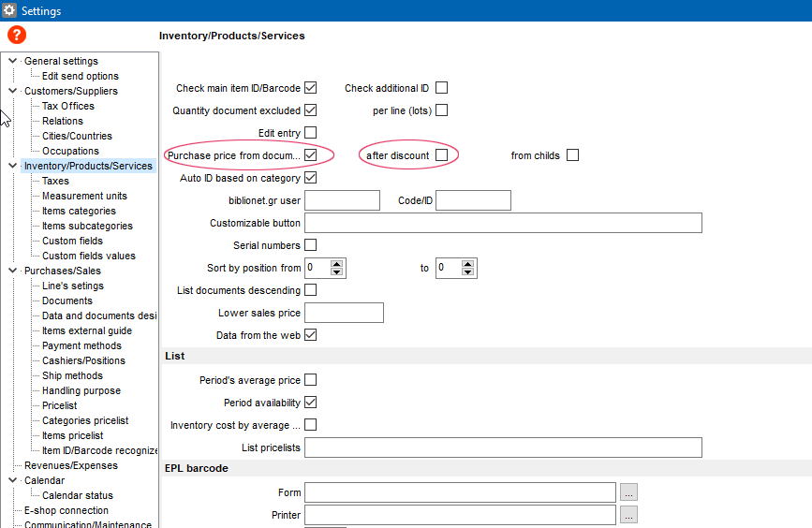Decrease Sort by position from value
The width and height of the screenshot is (812, 528).
336,271
